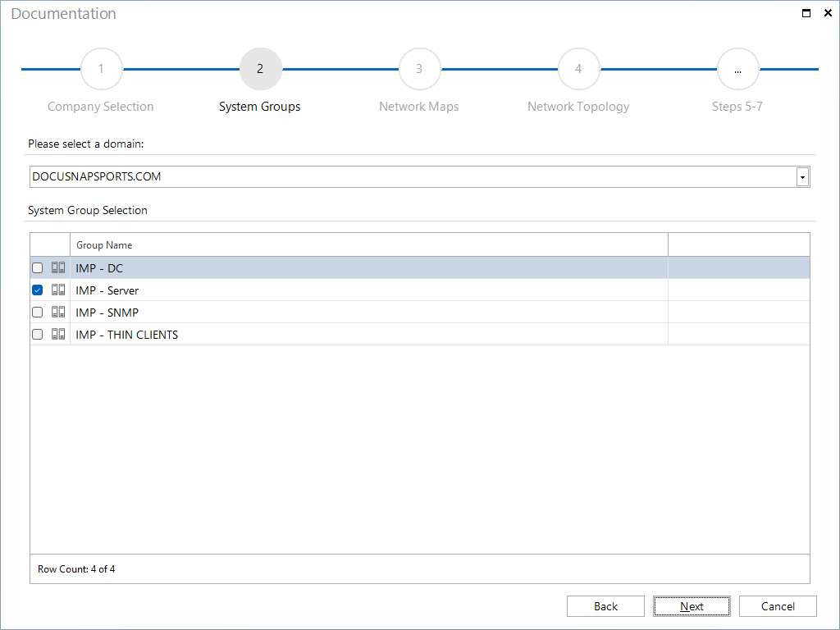Image resolution: width=840 pixels, height=630 pixels.
Task: Uncheck the IMP - Server checkbox
Action: pyautogui.click(x=38, y=290)
